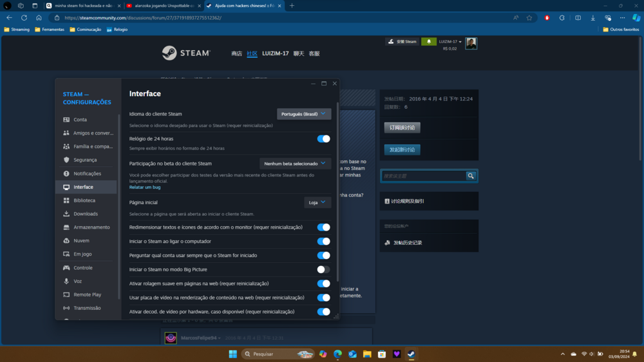Click the forum search input field

coord(423,176)
